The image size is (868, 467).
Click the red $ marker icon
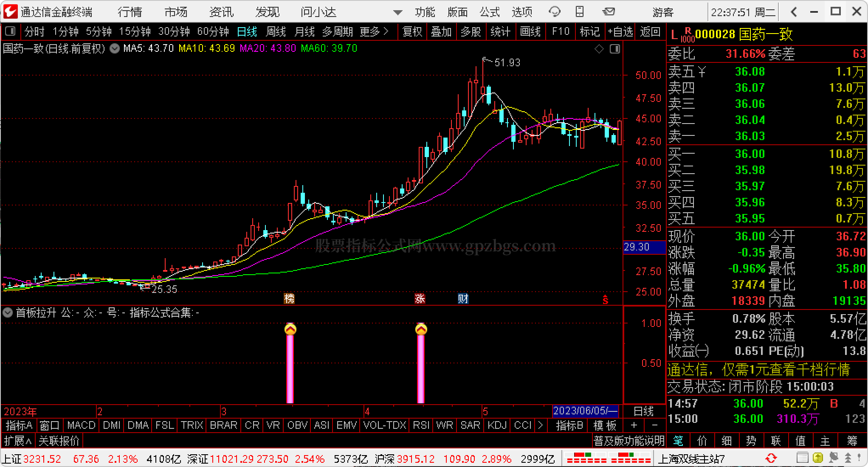[x=605, y=300]
